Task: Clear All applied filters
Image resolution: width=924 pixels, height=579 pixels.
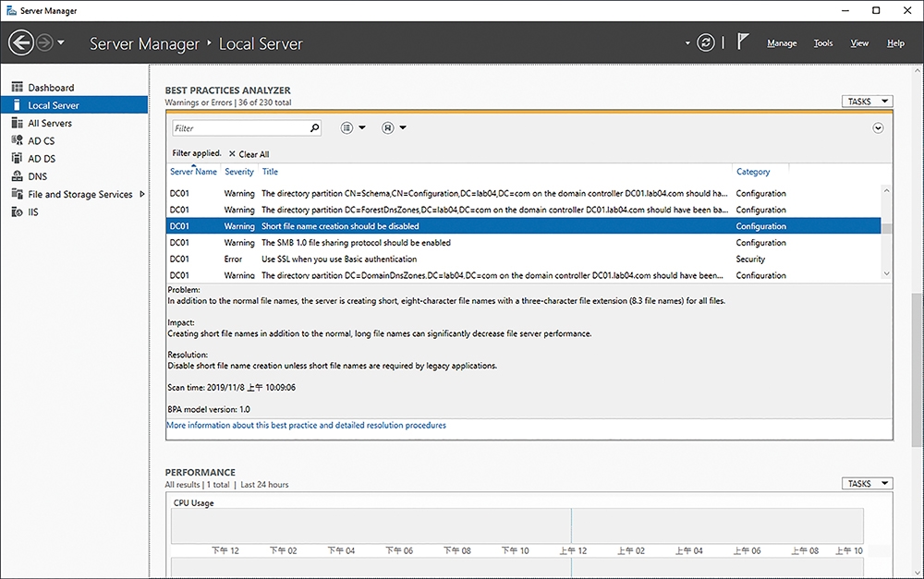Action: (249, 154)
